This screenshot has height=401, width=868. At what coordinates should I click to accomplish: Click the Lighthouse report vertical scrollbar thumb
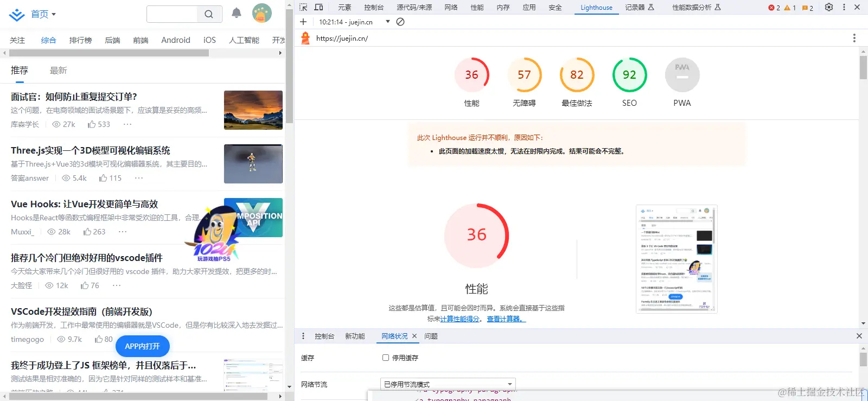pyautogui.click(x=863, y=67)
